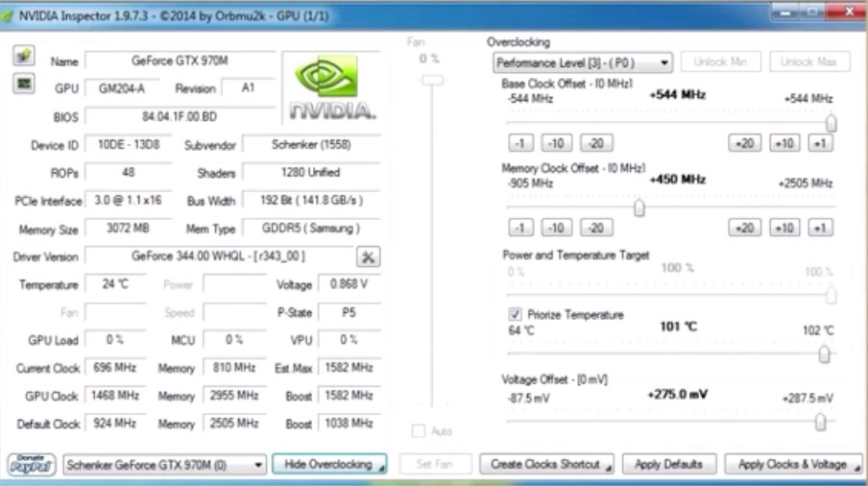Click the NVIDIA logo image
The width and height of the screenshot is (868, 486).
click(x=331, y=87)
